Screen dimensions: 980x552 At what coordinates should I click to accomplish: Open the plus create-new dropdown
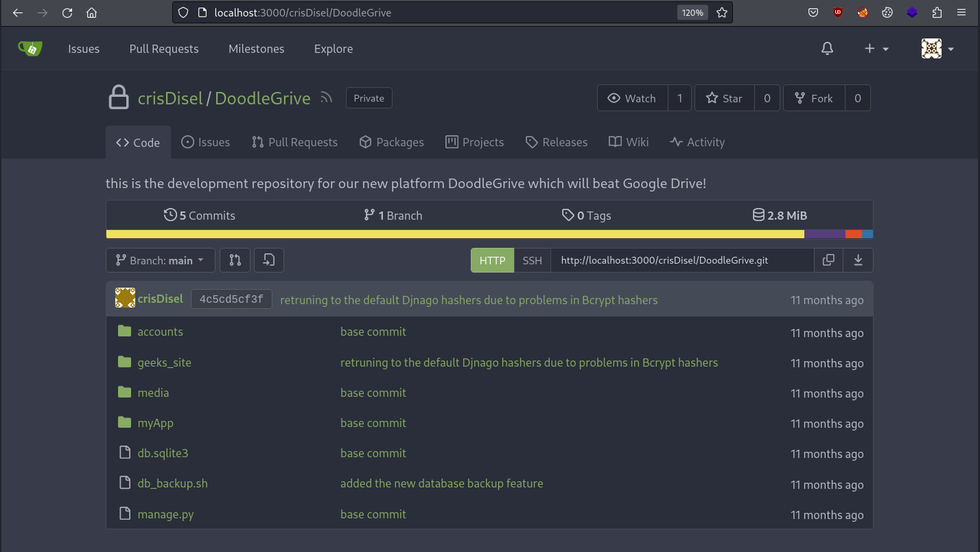click(x=876, y=49)
